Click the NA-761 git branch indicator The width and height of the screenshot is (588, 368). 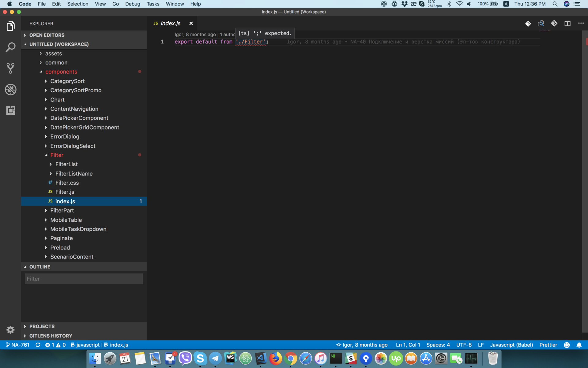pos(18,345)
